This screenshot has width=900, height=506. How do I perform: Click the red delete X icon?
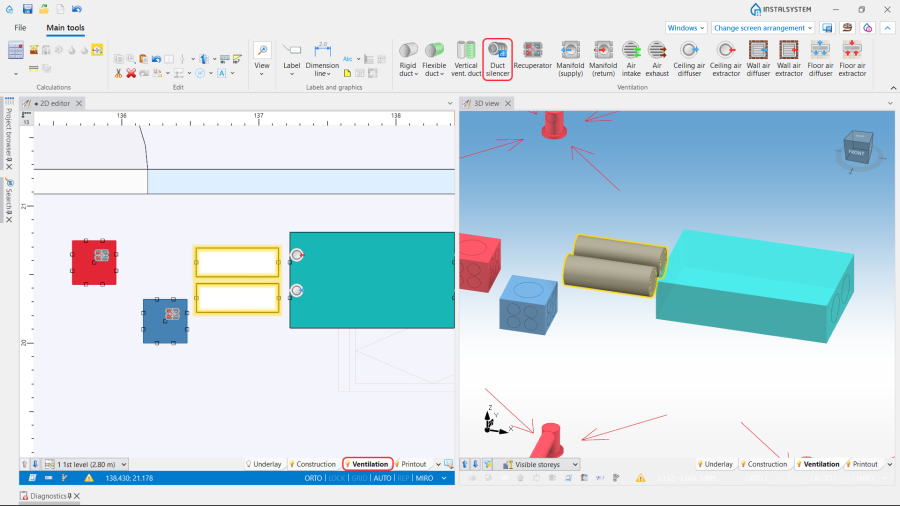pyautogui.click(x=131, y=73)
